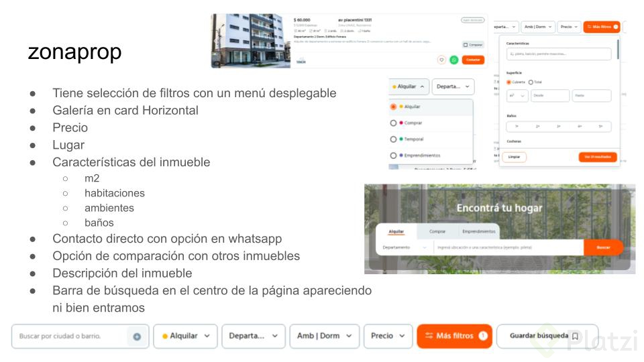This screenshot has width=644, height=362.
Task: Click the agency logo on the listing card
Action: coord(301,61)
